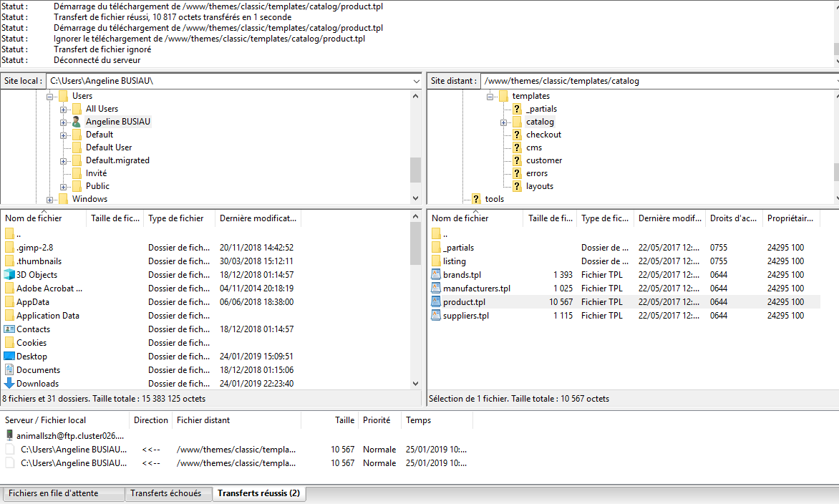
Task: Click the 3D Objects cube icon
Action: [9, 274]
